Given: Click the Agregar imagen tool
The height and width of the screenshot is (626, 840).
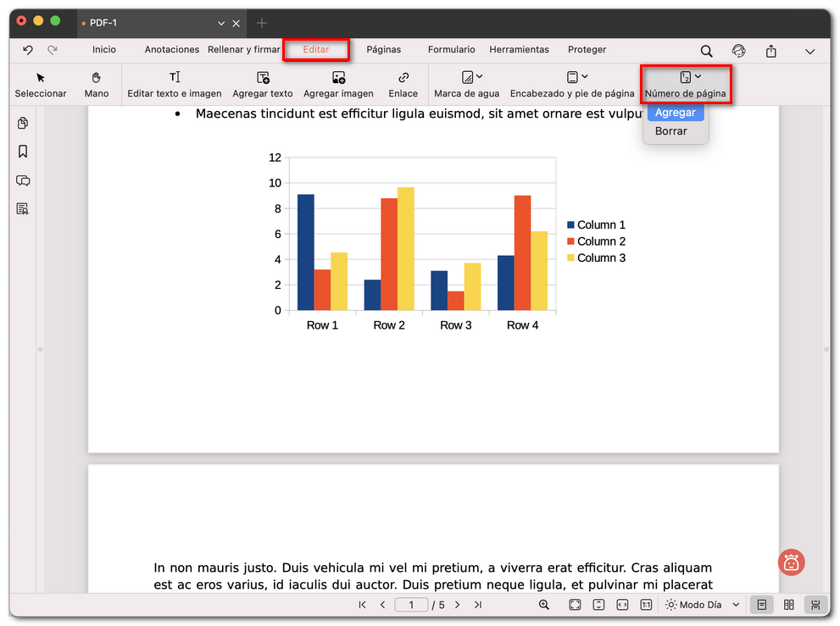Looking at the screenshot, I should pos(338,85).
